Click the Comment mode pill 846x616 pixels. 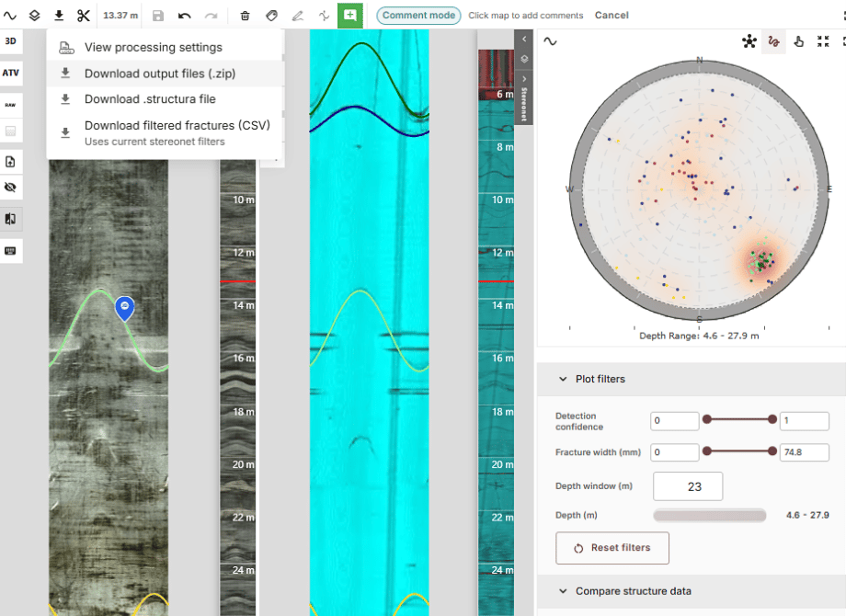pos(418,15)
